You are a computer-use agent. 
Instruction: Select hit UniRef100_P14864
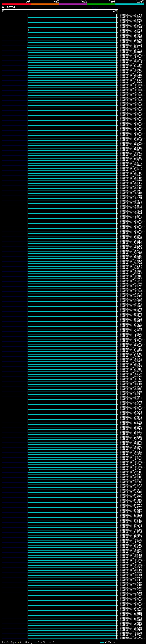click(131, 82)
